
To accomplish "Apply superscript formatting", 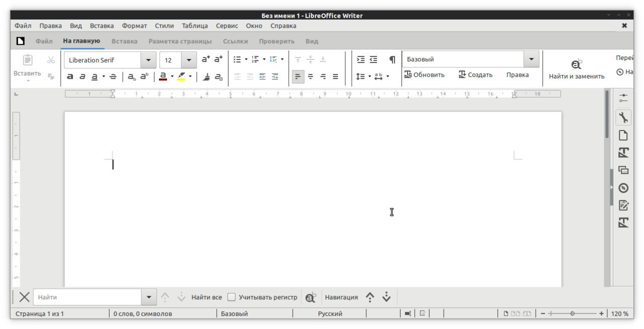I will point(144,77).
